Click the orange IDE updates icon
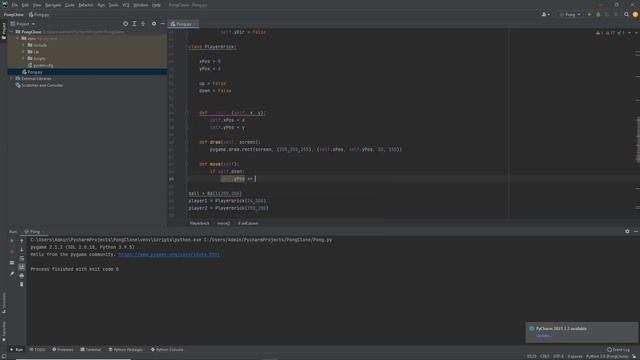Viewport: 640px width, 360px height. pos(635,14)
